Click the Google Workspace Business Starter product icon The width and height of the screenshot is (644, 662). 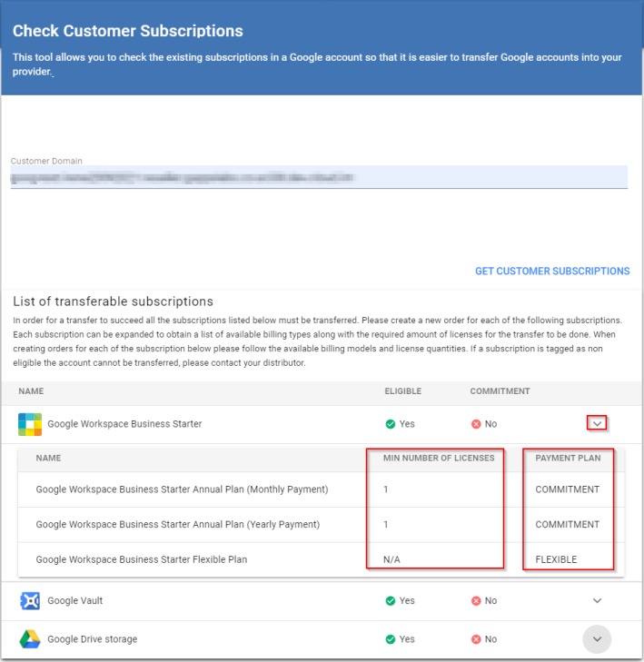point(30,424)
